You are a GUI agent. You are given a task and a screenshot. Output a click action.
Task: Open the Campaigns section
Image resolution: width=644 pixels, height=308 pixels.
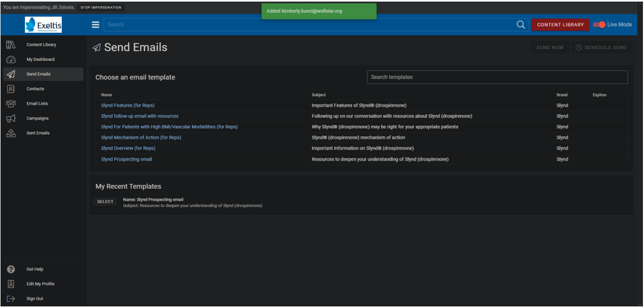pos(38,118)
